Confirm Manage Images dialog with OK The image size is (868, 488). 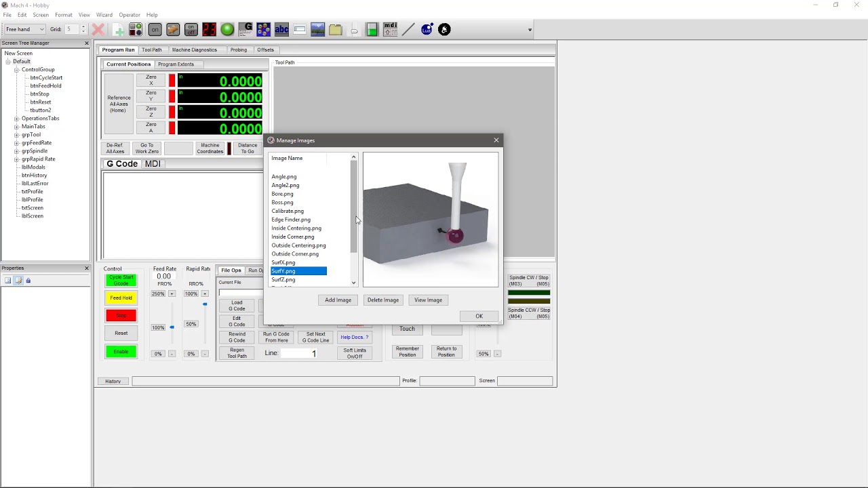[479, 317]
